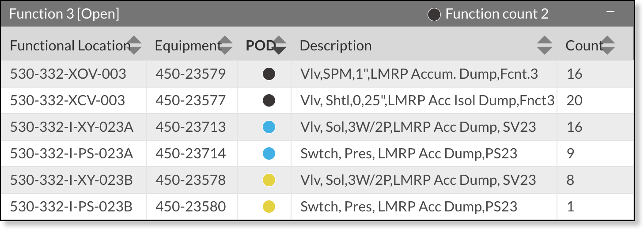Viewport: 644px width, 230px height.
Task: Sort by Description column arrows
Action: (x=545, y=45)
